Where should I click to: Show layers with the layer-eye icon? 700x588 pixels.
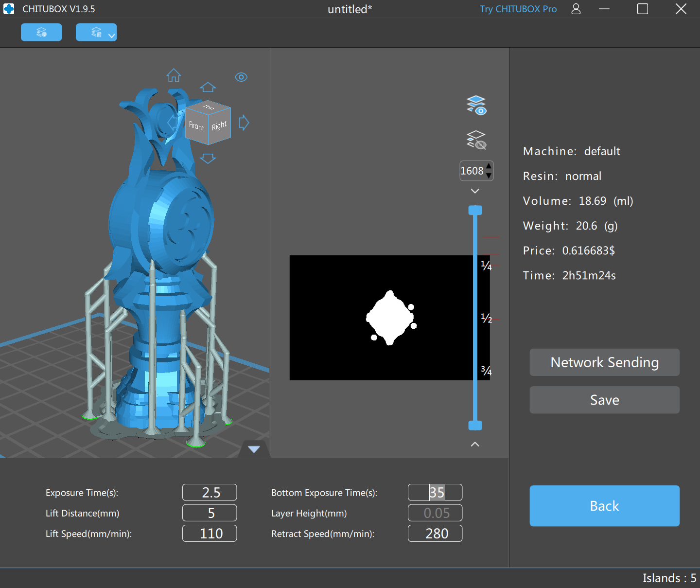(x=476, y=105)
